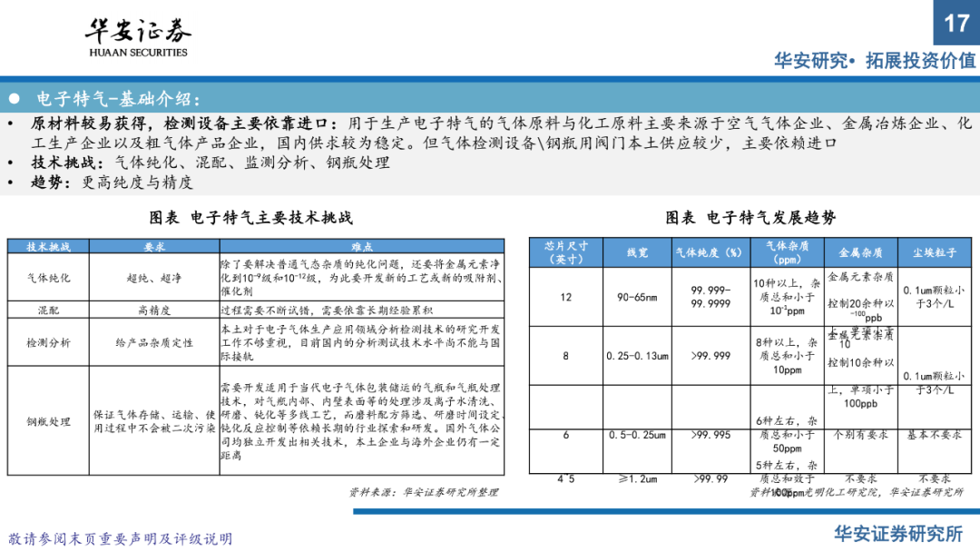The image size is (980, 552).
Task: Click source note '资料来源:华安证券研究所整理'
Action: [x=424, y=493]
